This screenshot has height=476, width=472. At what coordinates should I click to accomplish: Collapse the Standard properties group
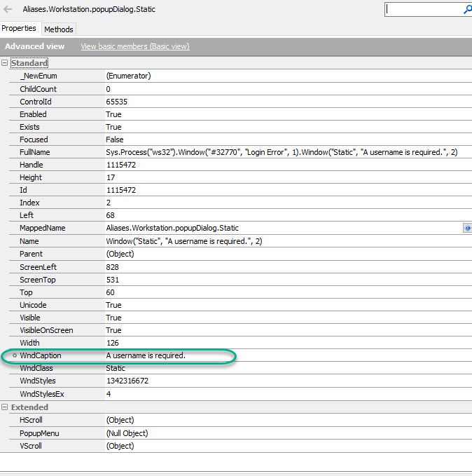[x=5, y=63]
